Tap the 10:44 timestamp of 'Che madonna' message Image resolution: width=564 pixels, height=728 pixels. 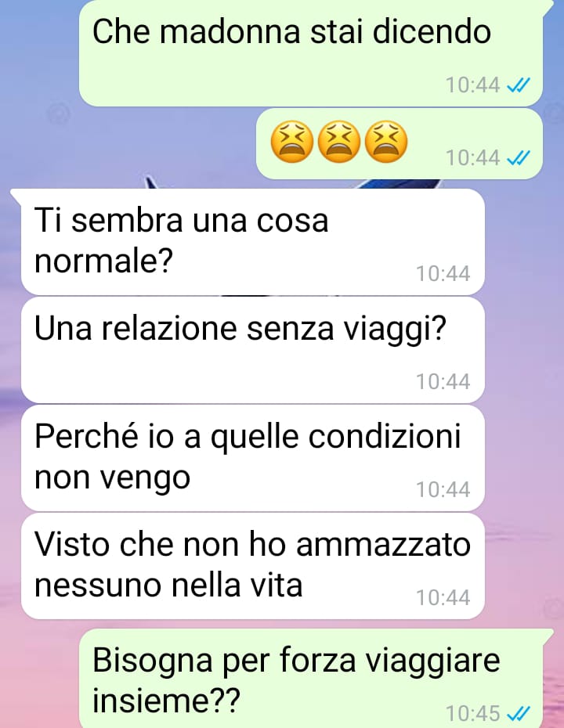pos(473,85)
